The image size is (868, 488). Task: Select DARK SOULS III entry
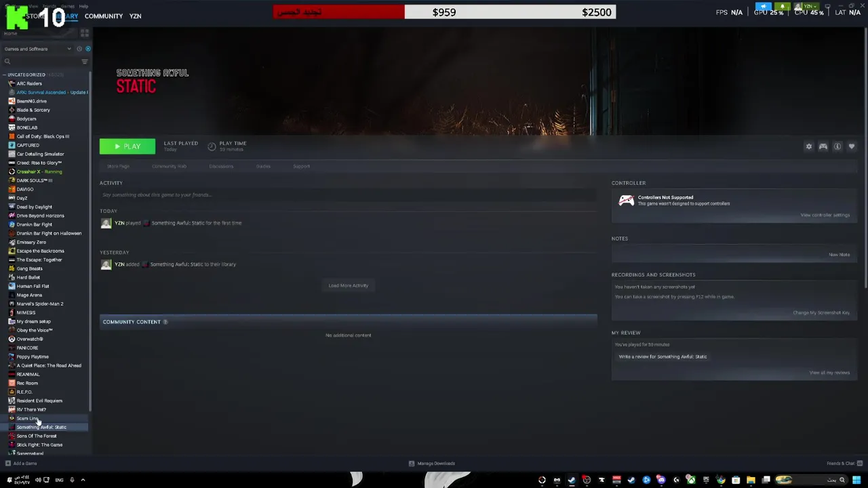pyautogui.click(x=35, y=180)
